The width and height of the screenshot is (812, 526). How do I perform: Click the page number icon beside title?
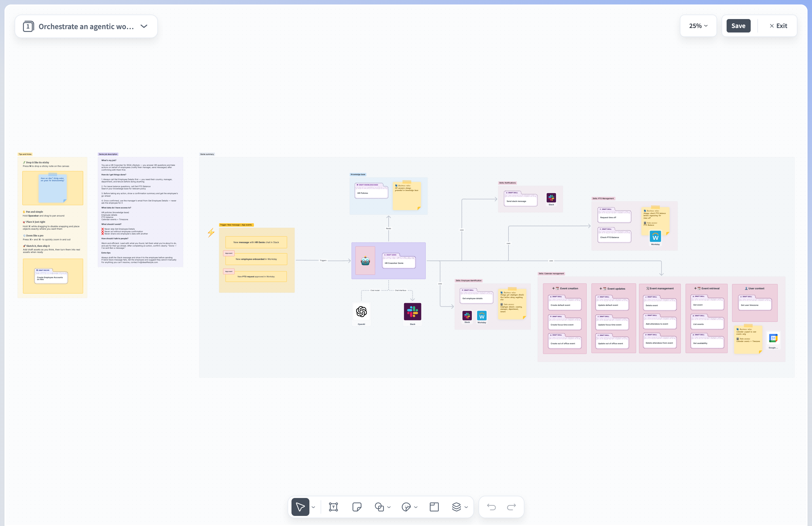pos(28,26)
